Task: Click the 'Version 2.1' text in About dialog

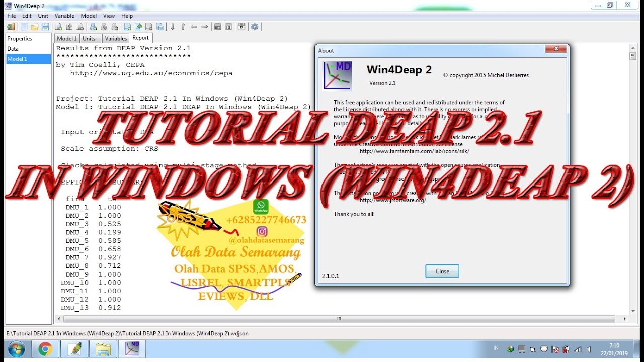Action: coord(382,83)
